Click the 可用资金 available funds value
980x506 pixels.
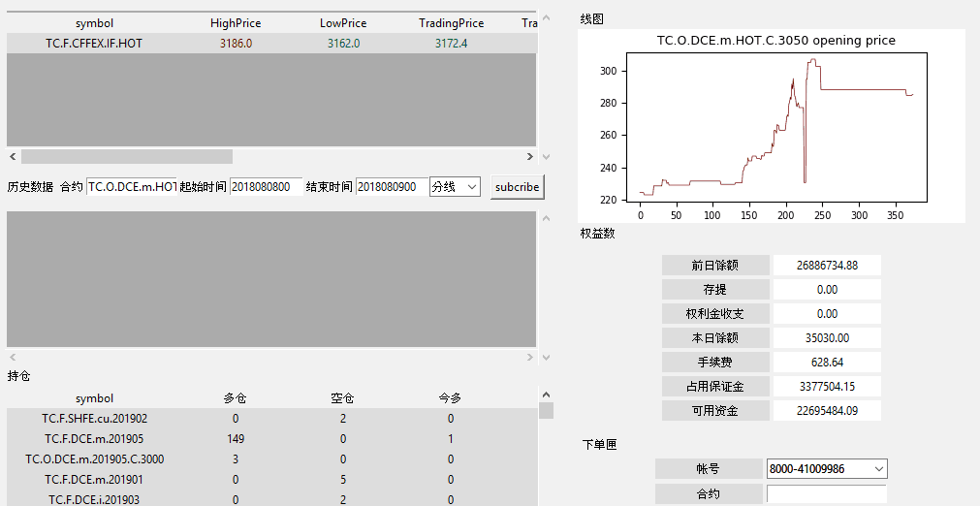[x=827, y=411]
